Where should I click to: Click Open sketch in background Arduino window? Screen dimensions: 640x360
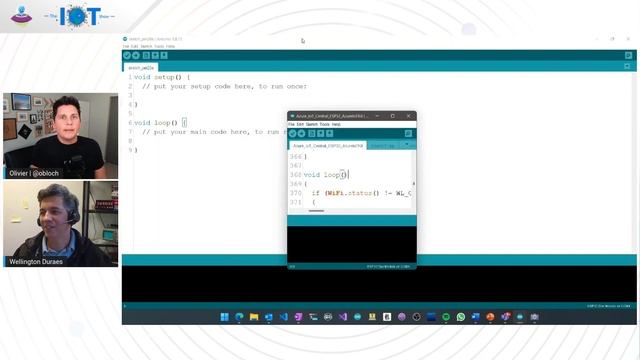(x=155, y=56)
